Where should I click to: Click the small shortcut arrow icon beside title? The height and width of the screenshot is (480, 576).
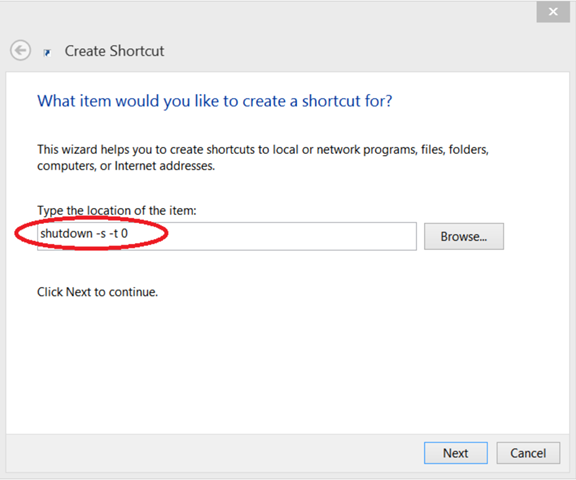coord(47,53)
